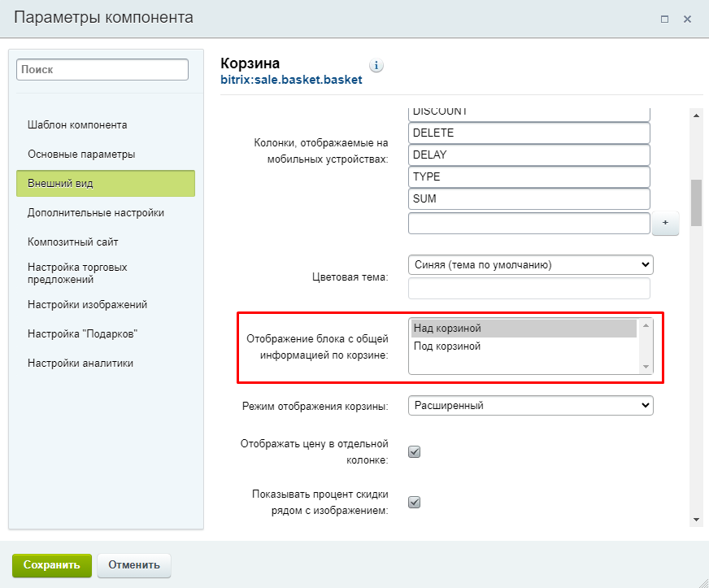Close the component parameters dialog

pos(687,19)
